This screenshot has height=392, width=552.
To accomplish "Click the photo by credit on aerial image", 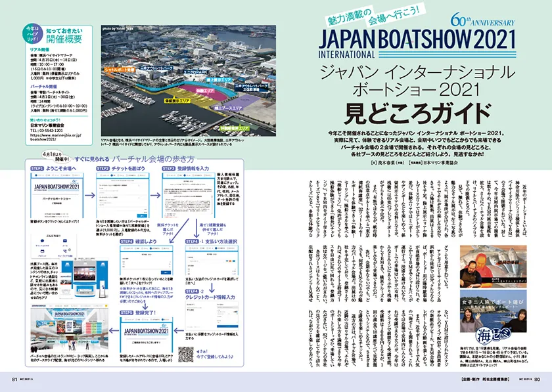I will pos(118,29).
